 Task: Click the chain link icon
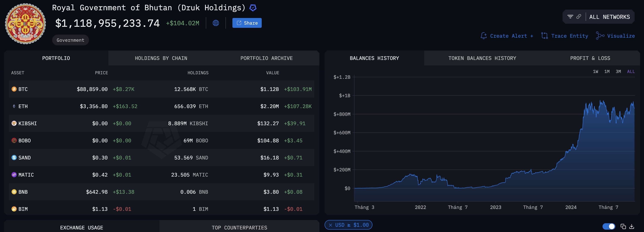coord(579,17)
